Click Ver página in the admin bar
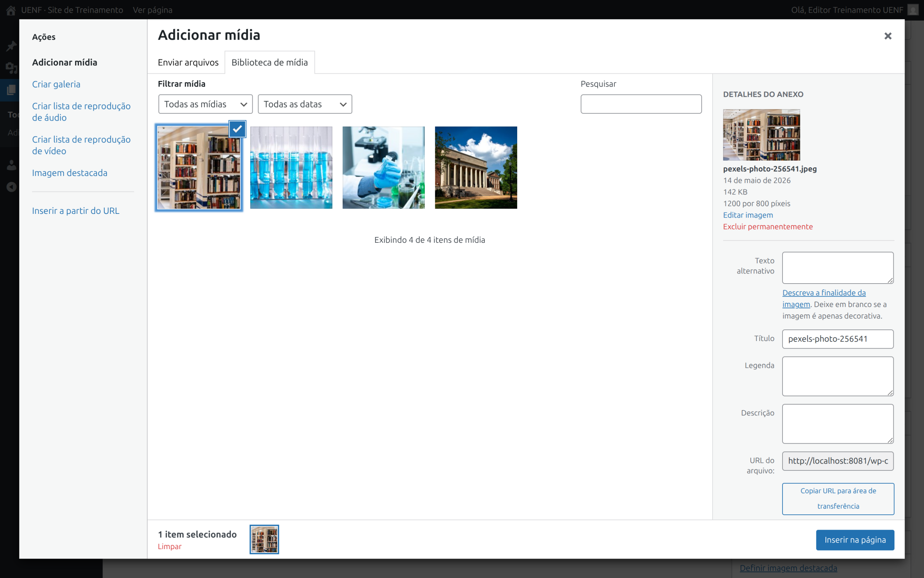The width and height of the screenshot is (924, 578). (152, 10)
